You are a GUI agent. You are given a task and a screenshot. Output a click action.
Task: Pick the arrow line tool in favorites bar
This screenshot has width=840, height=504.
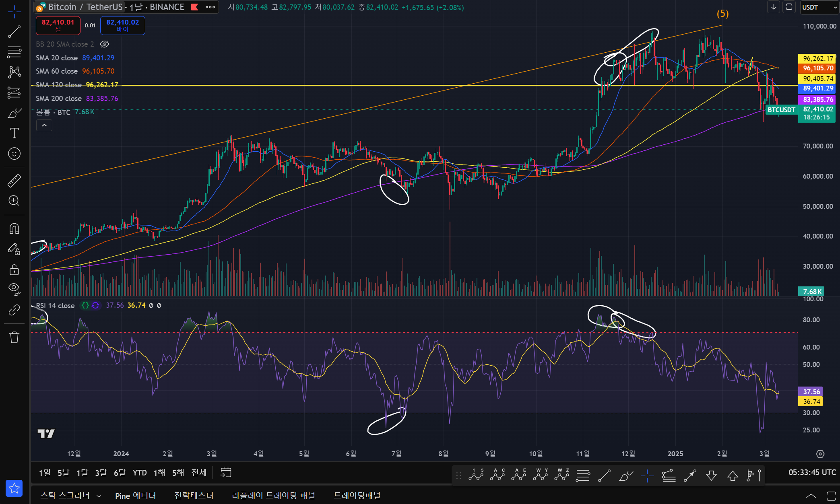coord(690,476)
